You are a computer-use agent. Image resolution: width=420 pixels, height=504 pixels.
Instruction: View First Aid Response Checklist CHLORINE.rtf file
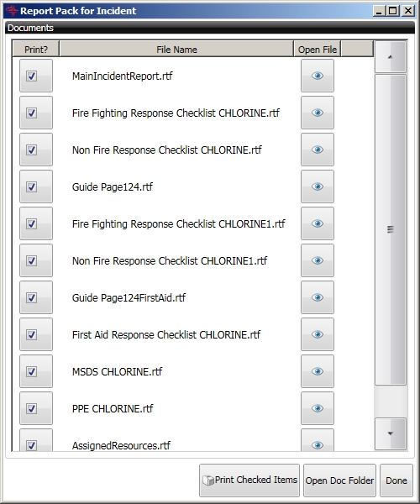point(318,334)
